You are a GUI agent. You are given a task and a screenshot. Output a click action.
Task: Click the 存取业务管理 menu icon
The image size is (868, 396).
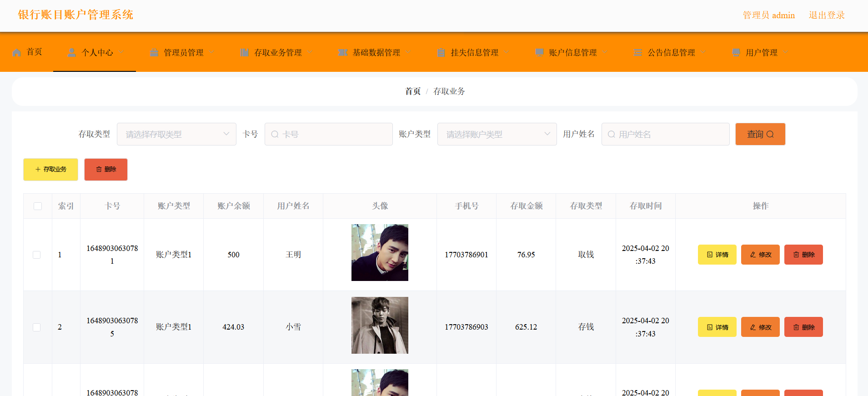tap(245, 53)
